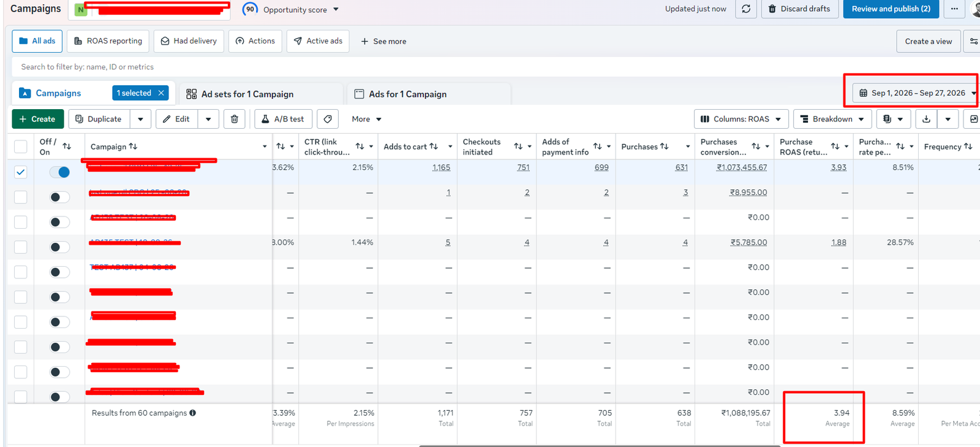Open the Breakdown dropdown
Screen dimensions: 980x447
(x=832, y=119)
